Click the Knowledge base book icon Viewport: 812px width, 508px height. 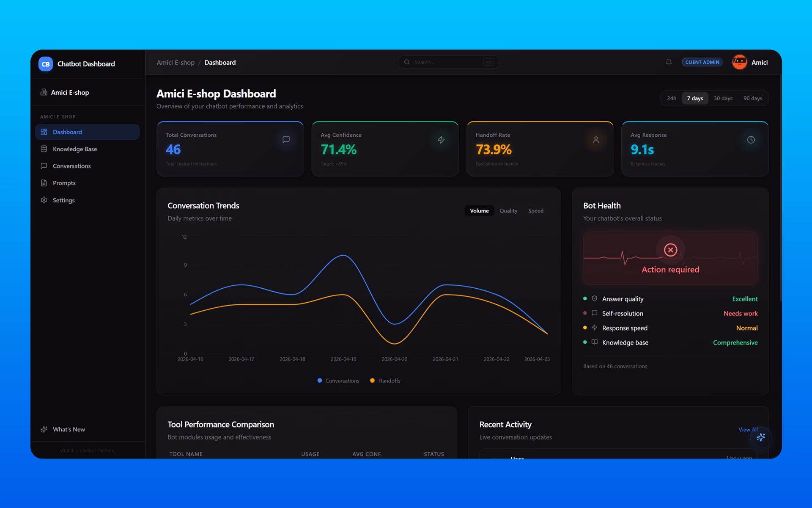click(594, 342)
